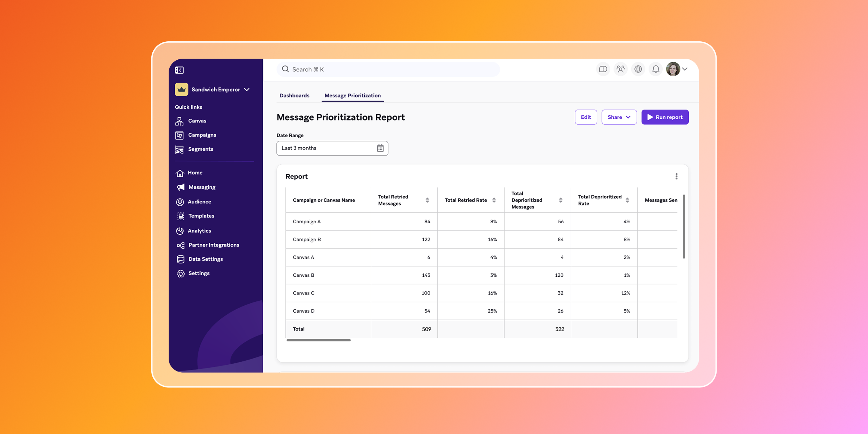This screenshot has height=434, width=868.
Task: Click the vertical table scrollbar
Action: click(x=684, y=226)
